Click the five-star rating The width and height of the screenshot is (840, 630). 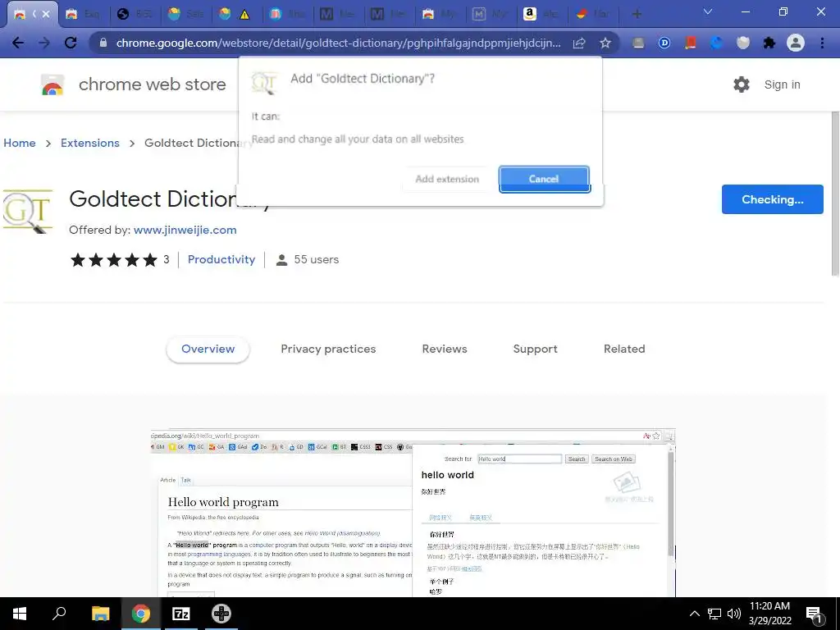click(x=114, y=260)
